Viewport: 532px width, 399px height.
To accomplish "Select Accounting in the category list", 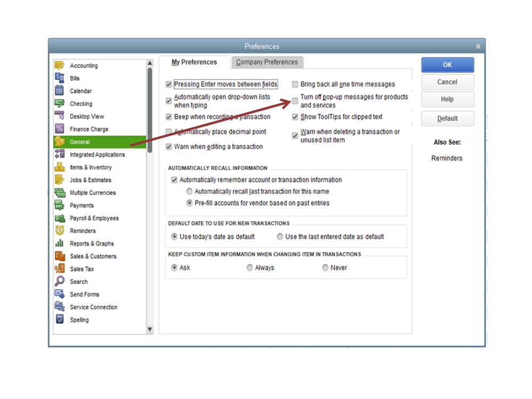I will click(x=84, y=66).
